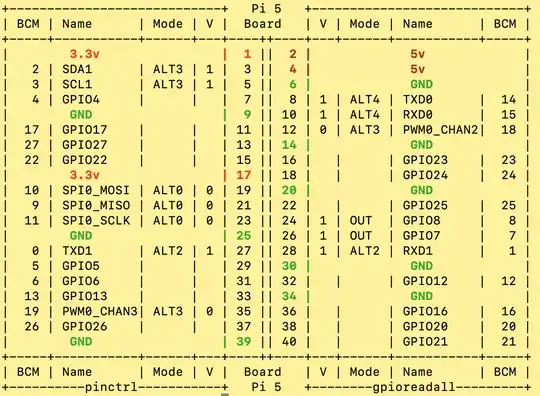Select the SCL1 pin name
Image resolution: width=540 pixels, height=396 pixels.
77,84
